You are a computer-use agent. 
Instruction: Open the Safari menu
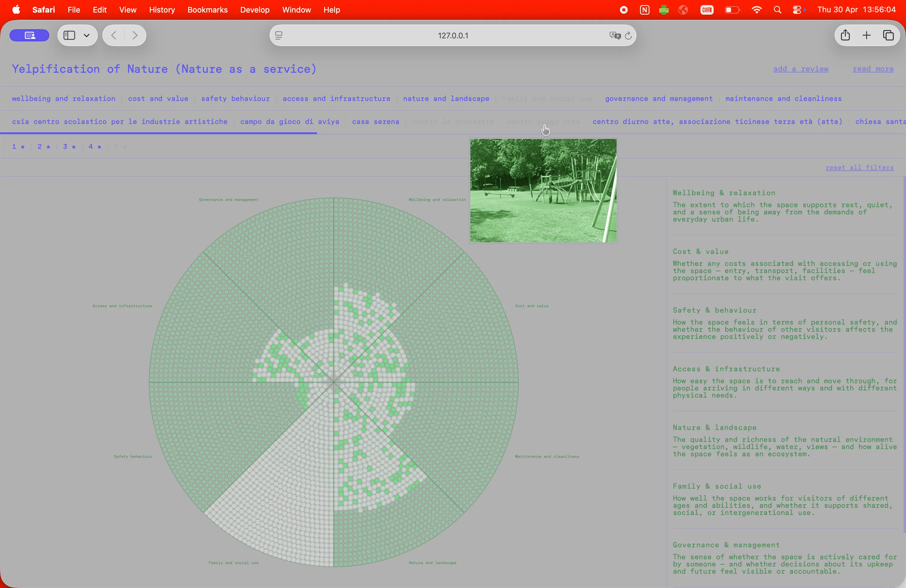click(x=44, y=10)
